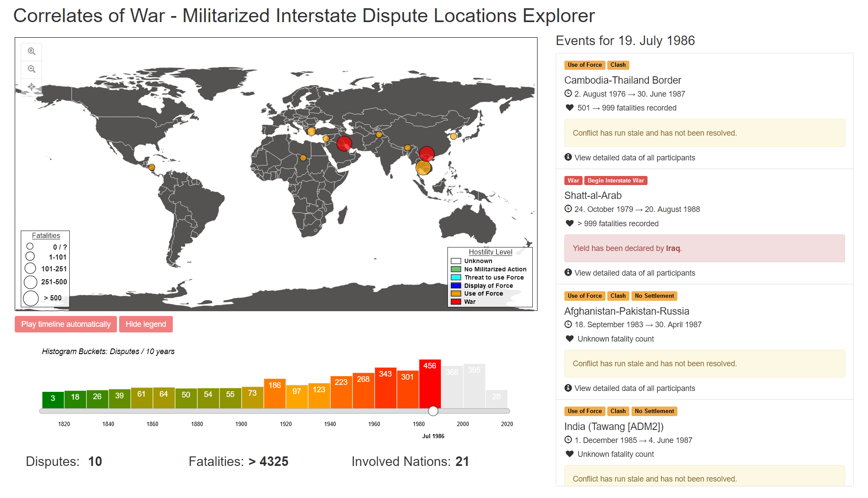Zoom out on the world map
The width and height of the screenshot is (868, 498).
click(x=32, y=69)
